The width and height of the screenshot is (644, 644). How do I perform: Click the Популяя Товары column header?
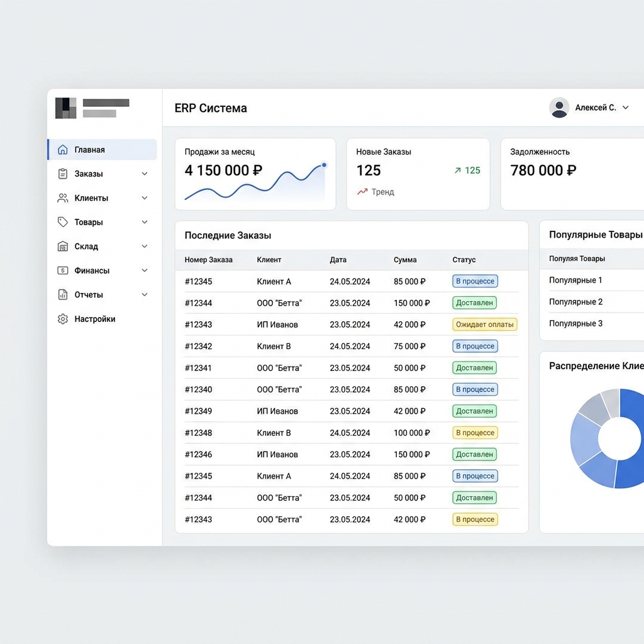[577, 258]
